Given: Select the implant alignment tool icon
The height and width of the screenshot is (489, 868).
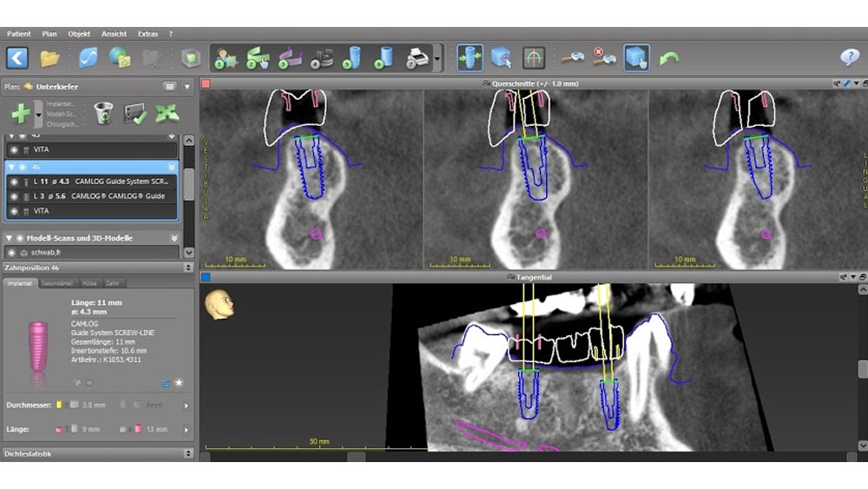Looking at the screenshot, I should pos(470,58).
